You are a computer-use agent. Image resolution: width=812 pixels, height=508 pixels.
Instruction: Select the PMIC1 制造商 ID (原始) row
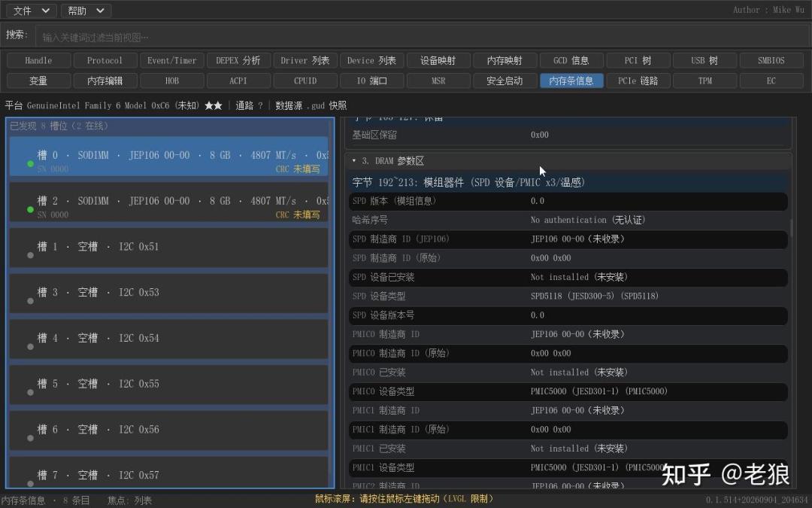568,430
